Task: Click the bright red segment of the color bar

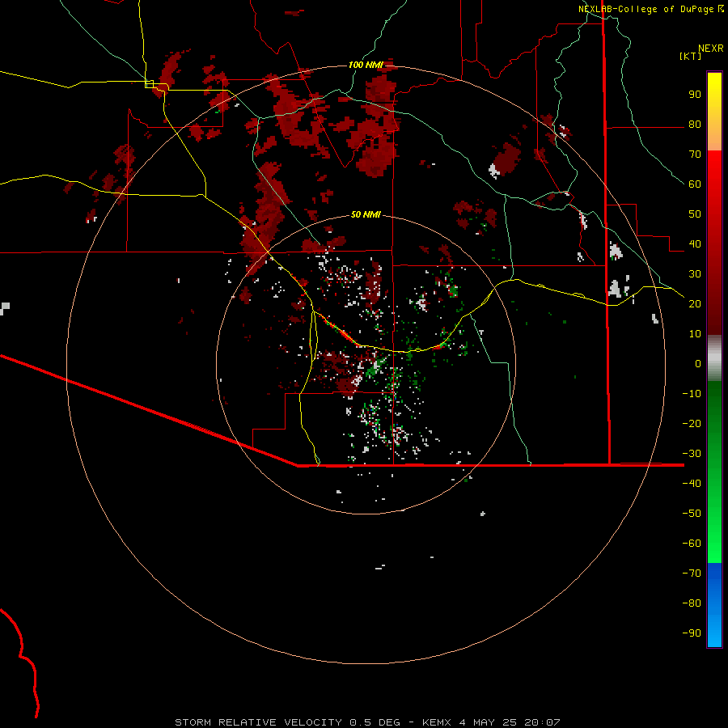Action: 714,243
